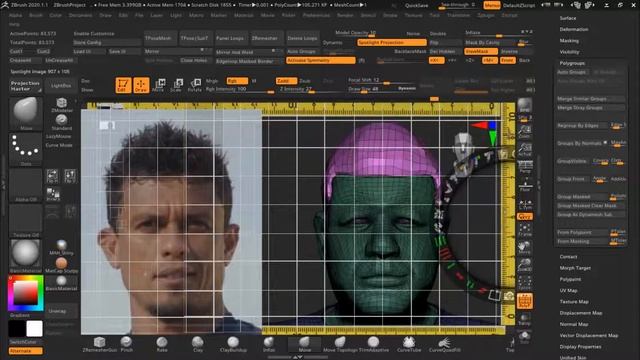Open the Alpha Off selector
This screenshot has width=640, height=360.
click(26, 184)
